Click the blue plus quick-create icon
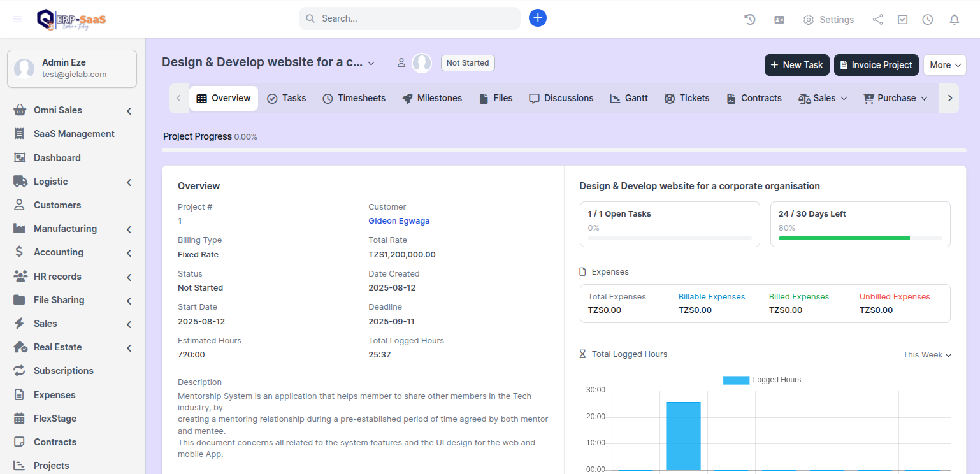This screenshot has height=474, width=980. [x=538, y=18]
